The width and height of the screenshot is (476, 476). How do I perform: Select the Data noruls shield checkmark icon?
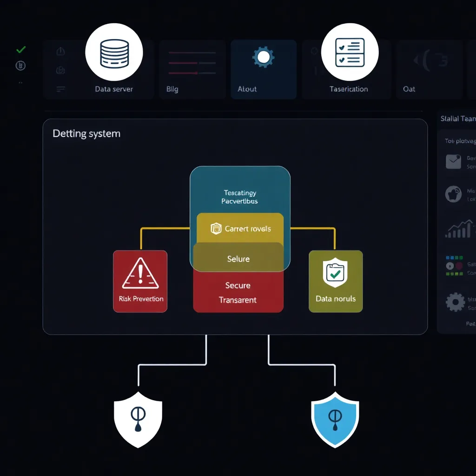335,273
